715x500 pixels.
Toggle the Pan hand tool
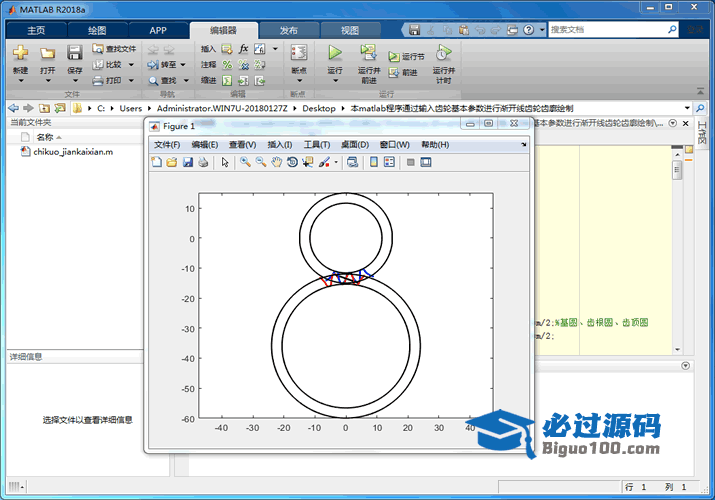pos(276,162)
